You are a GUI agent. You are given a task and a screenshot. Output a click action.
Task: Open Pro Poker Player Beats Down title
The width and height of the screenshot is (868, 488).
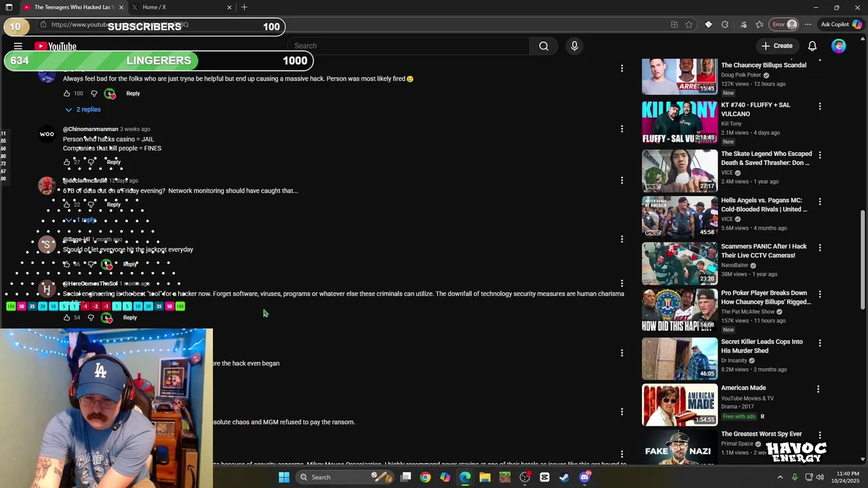766,298
